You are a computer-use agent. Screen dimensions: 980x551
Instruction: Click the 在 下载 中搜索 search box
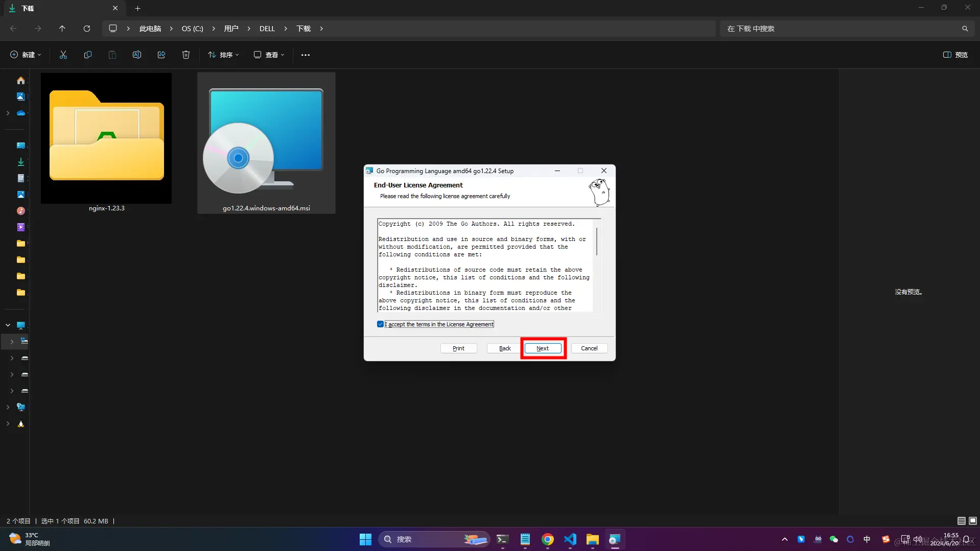pos(846,29)
